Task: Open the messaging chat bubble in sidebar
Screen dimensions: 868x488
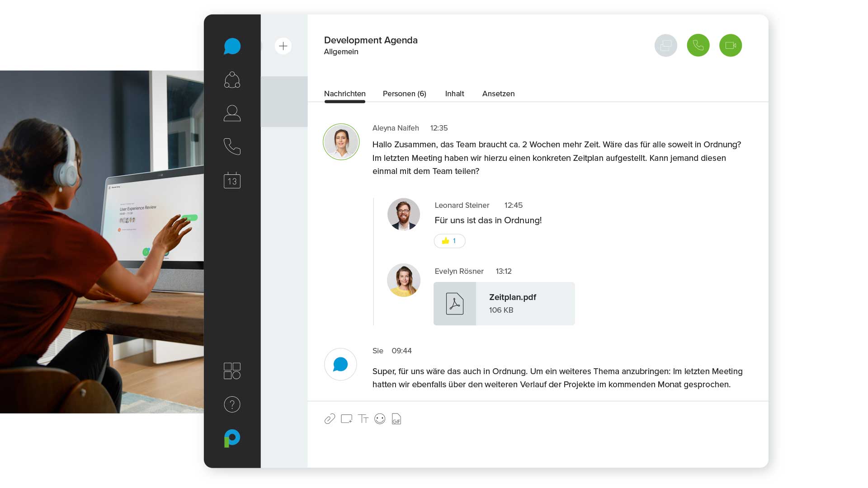Action: pos(232,46)
